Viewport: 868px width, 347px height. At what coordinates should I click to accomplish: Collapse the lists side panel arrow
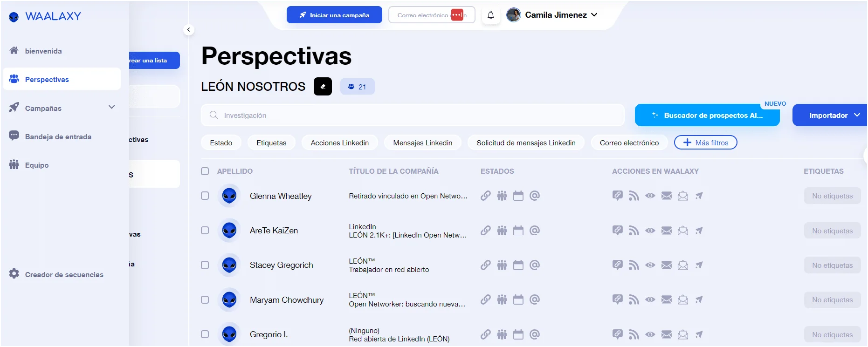click(188, 30)
